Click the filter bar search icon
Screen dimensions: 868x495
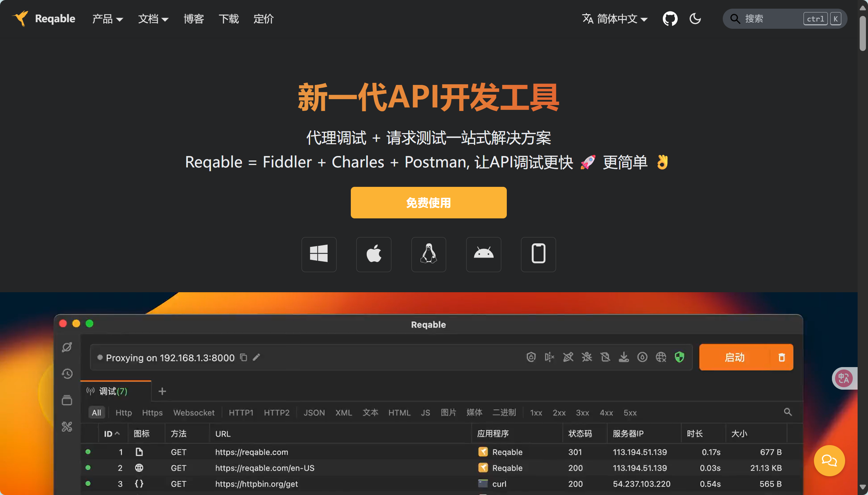tap(788, 412)
